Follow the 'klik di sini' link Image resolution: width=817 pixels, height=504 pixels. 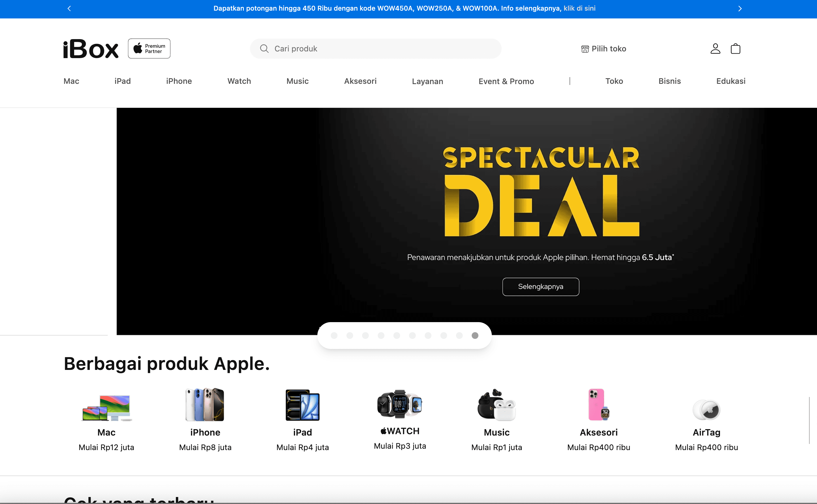point(579,8)
